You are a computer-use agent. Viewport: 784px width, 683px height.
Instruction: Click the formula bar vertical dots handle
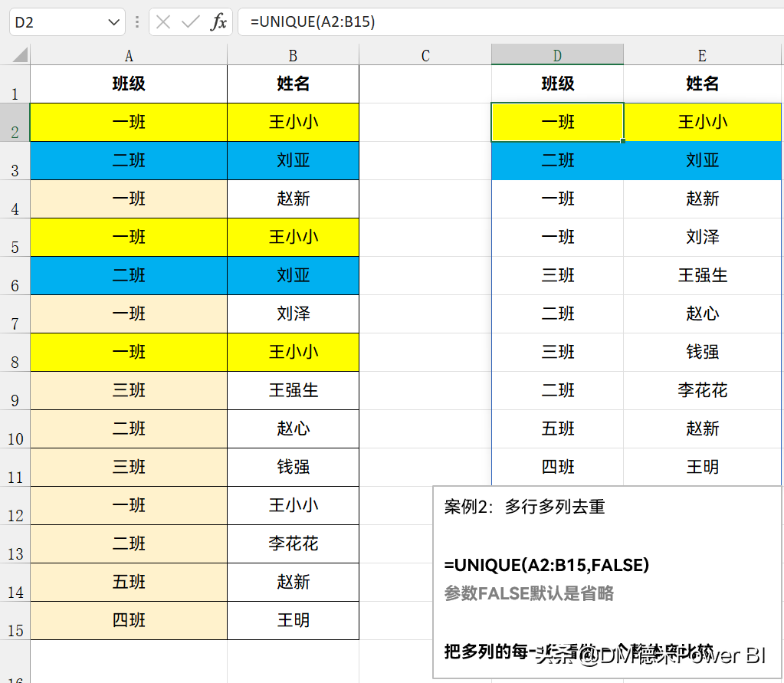click(x=137, y=22)
